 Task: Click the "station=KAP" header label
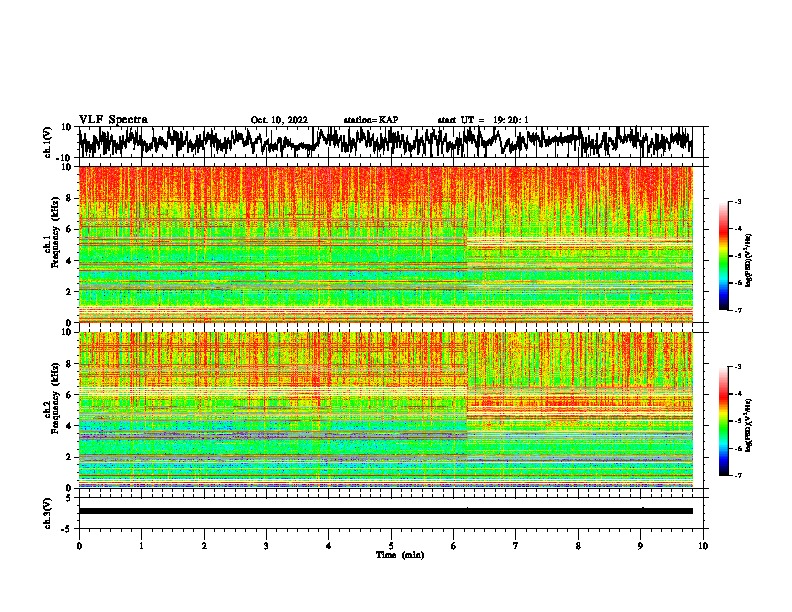(371, 120)
